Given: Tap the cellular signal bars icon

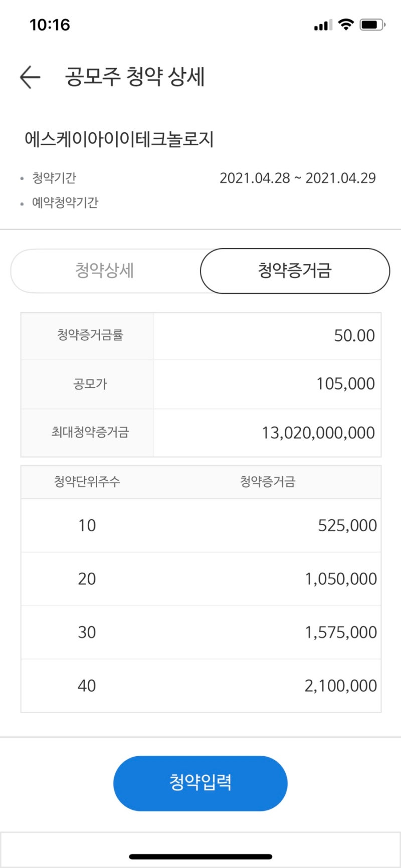Looking at the screenshot, I should click(x=323, y=25).
